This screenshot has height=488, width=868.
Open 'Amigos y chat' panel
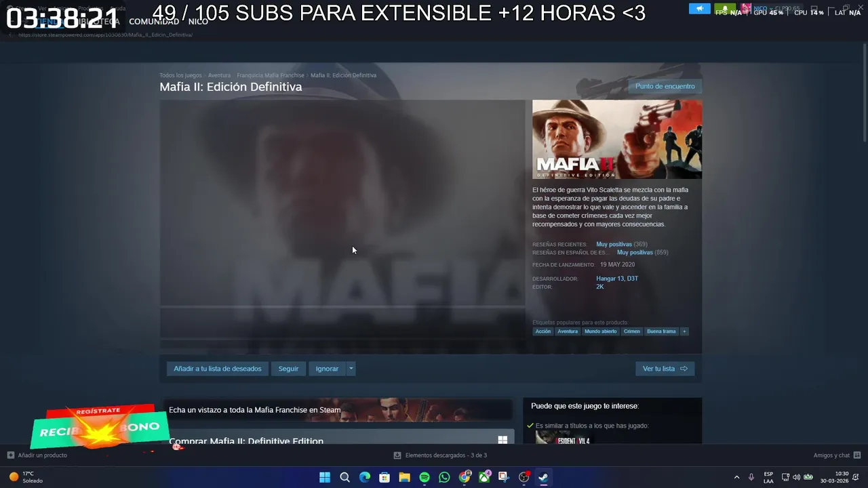[x=837, y=455]
